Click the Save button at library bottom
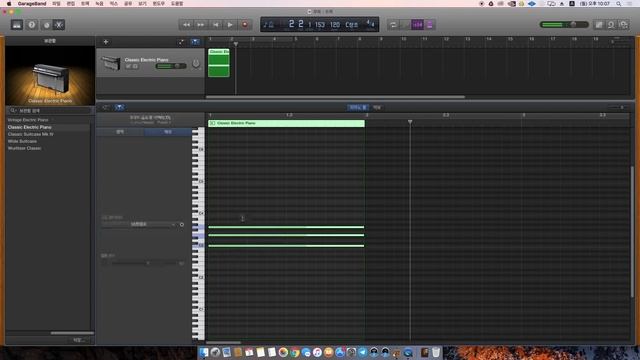 [x=79, y=340]
